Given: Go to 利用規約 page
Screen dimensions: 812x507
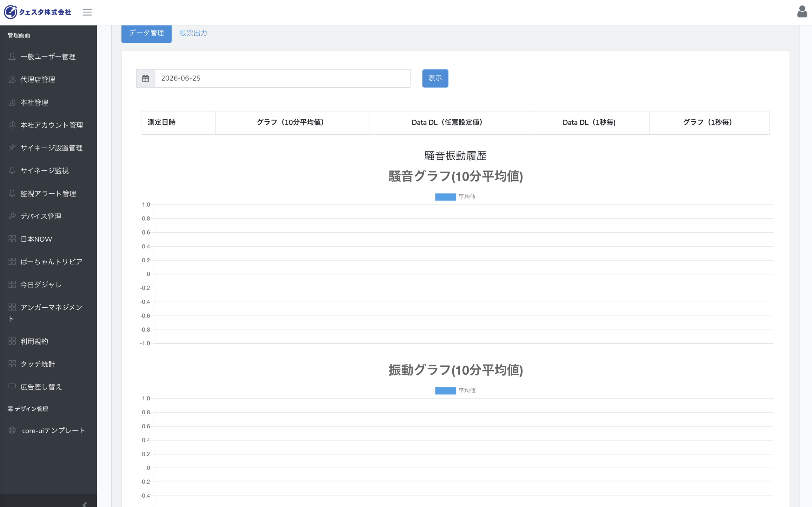Looking at the screenshot, I should (48, 341).
